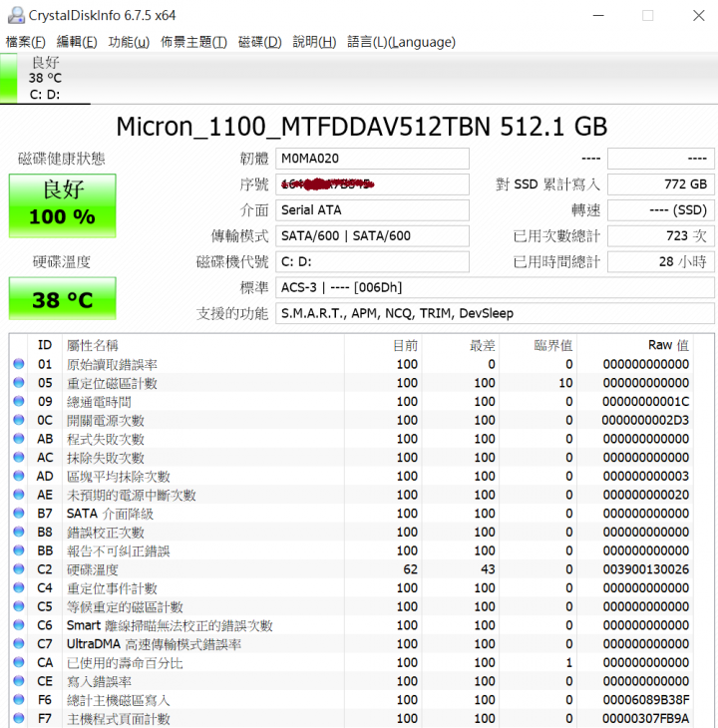This screenshot has height=728, width=718.
Task: Minimize the CrystalDiskInfo window
Action: 598,15
